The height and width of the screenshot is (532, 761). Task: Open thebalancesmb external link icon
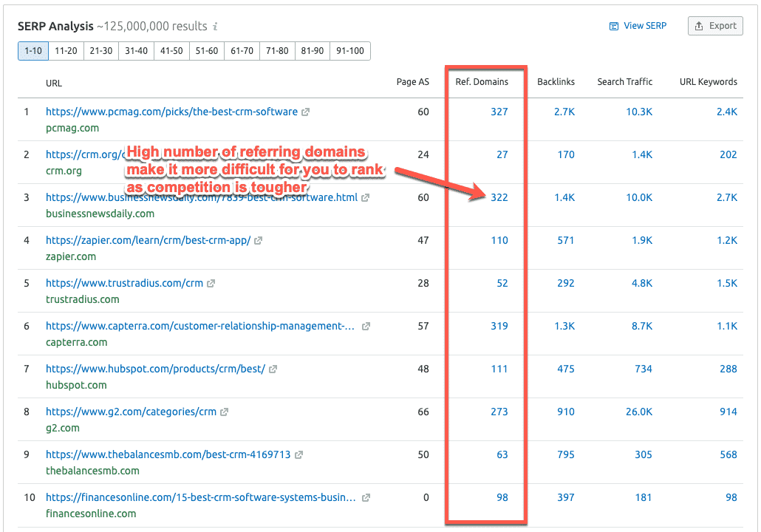tap(299, 455)
